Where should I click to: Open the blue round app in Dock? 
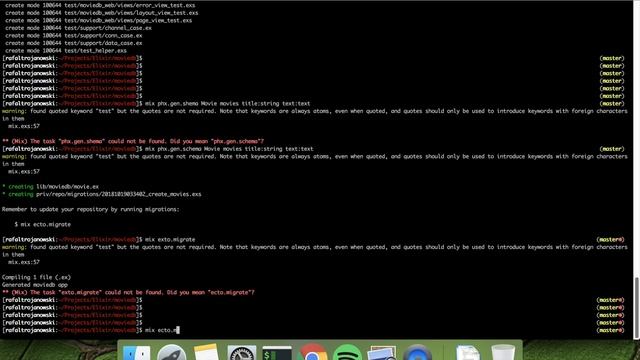click(x=417, y=353)
